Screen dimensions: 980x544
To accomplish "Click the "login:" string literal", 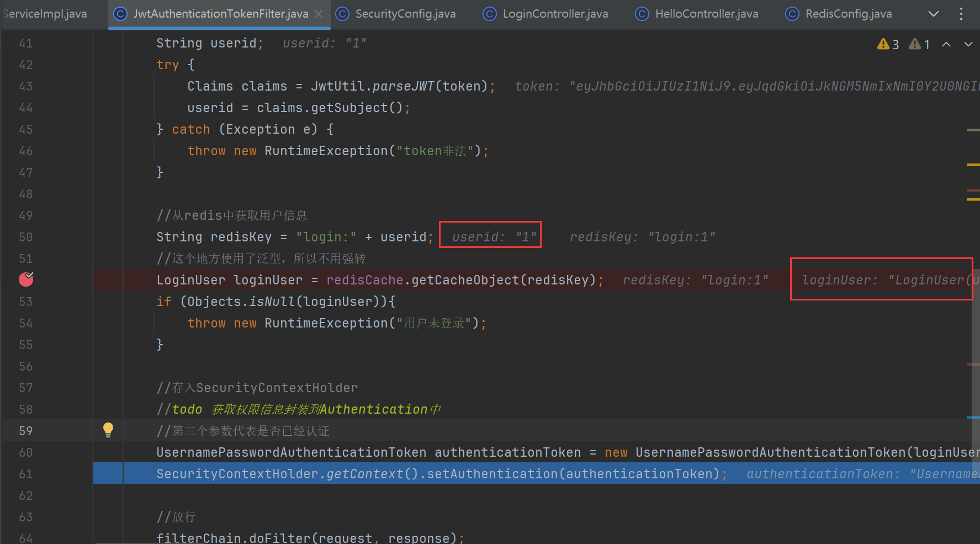I will [326, 237].
